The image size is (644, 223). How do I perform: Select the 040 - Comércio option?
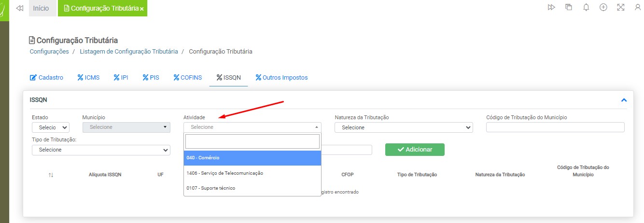click(x=252, y=158)
